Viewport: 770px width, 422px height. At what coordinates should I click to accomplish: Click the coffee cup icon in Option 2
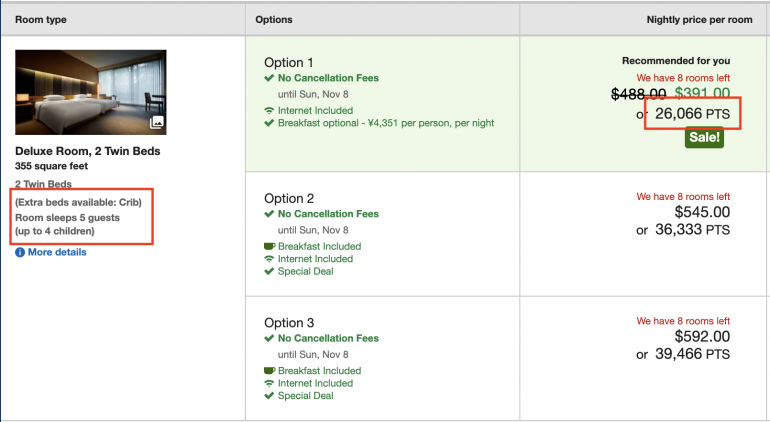pyautogui.click(x=269, y=246)
